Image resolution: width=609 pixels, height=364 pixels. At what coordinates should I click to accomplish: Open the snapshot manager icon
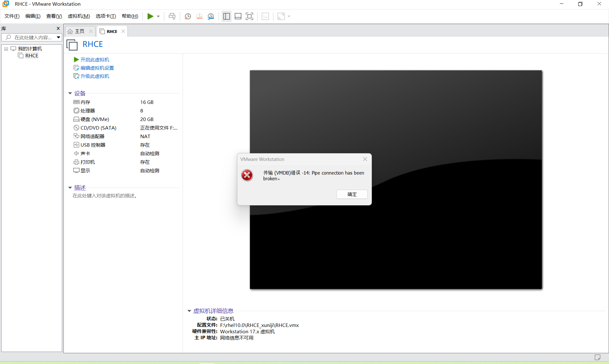click(x=211, y=16)
